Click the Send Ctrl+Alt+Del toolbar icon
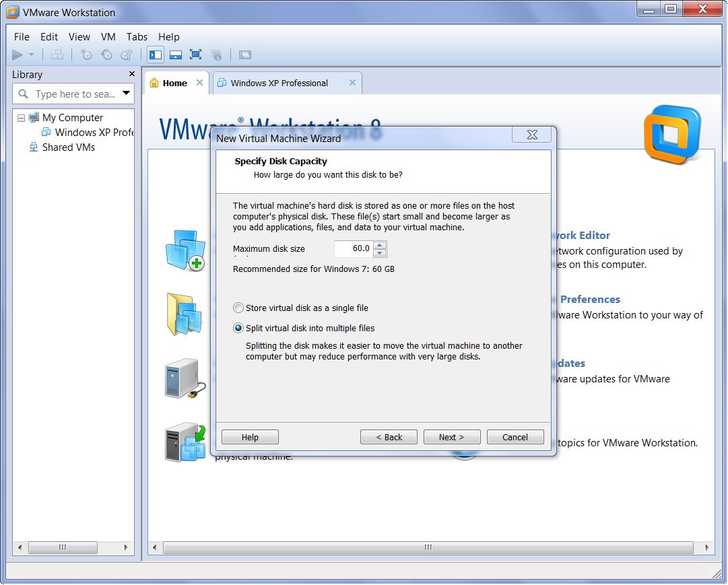The height and width of the screenshot is (585, 728). (x=57, y=55)
